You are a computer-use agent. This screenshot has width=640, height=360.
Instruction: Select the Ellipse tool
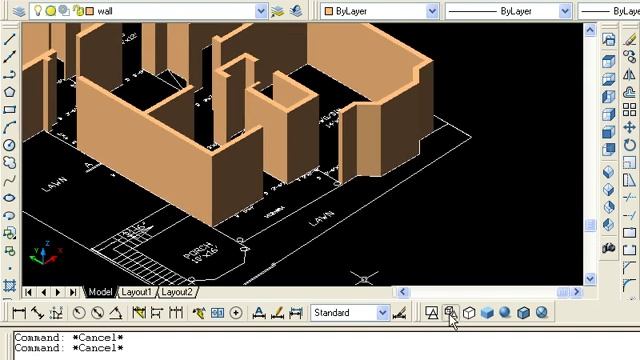(x=9, y=198)
